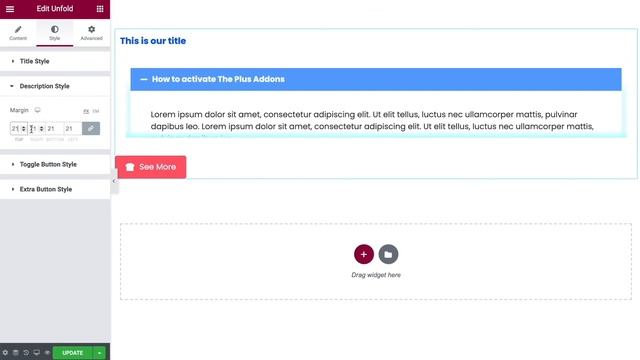Screen dimensions: 640x360
Task: Add a new section with the plus button
Action: click(x=364, y=254)
